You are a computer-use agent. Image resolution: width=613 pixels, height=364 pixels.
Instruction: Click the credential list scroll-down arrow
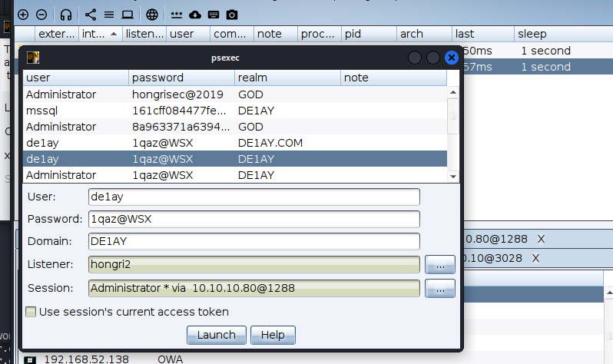pos(453,177)
